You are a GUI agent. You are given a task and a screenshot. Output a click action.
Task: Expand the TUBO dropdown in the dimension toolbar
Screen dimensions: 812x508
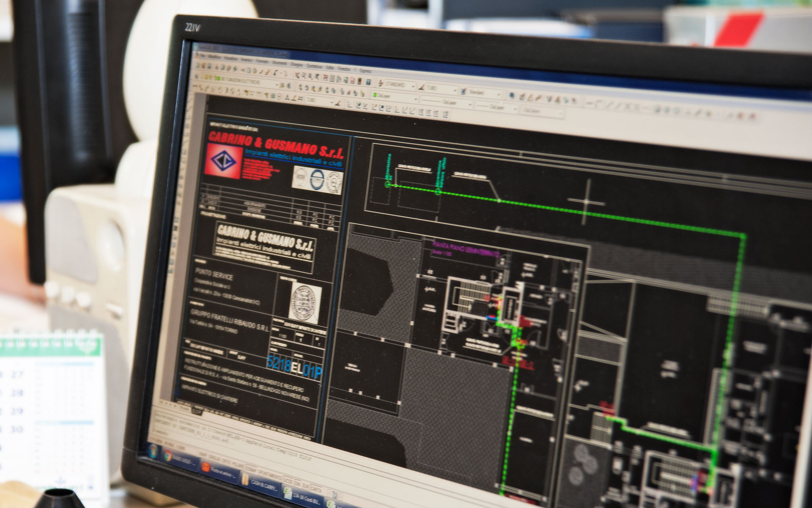tap(332, 102)
